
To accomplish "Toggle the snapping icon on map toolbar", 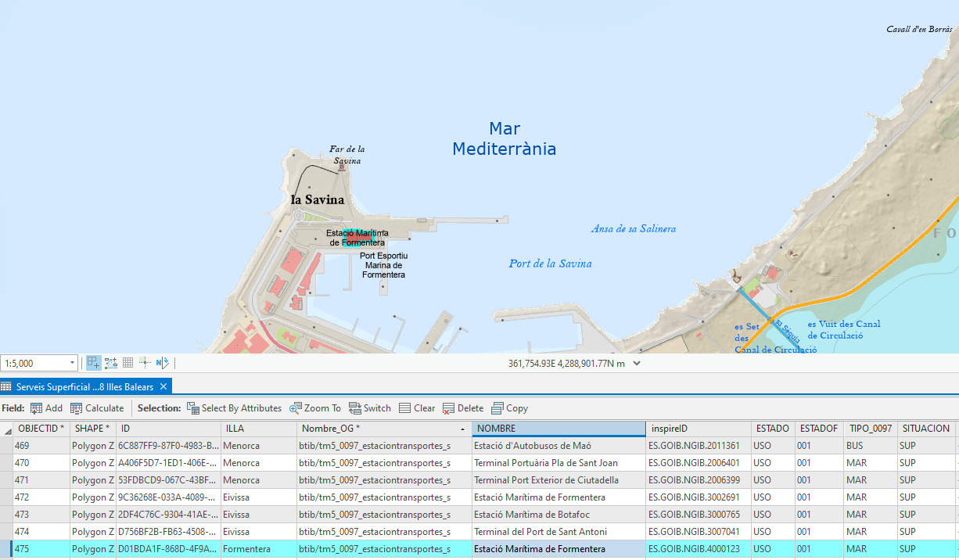I will 94,363.
